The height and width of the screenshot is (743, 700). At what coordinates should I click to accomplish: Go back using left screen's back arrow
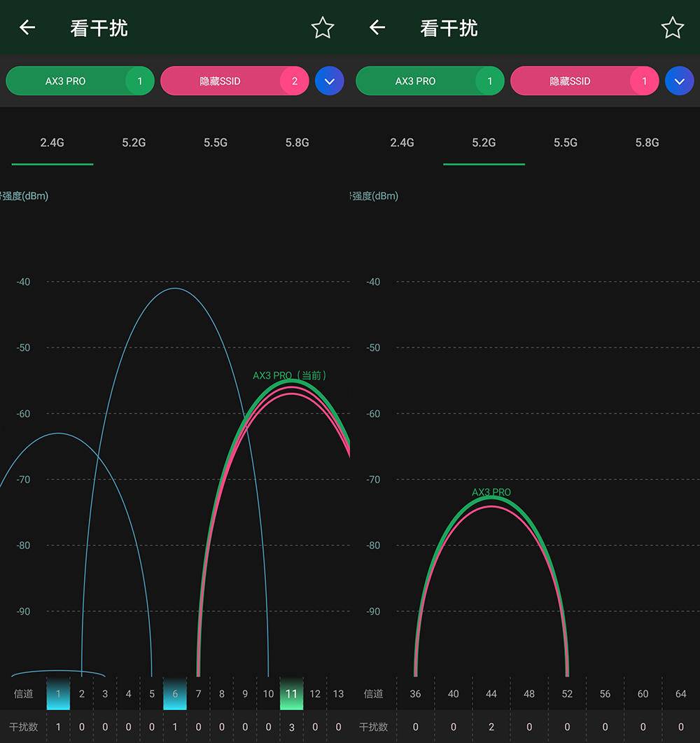point(27,27)
